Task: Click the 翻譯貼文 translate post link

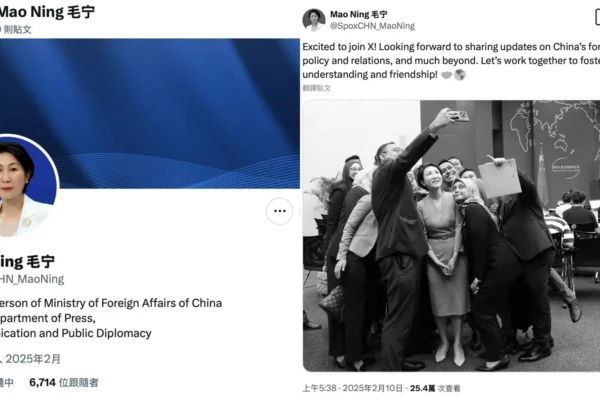Action: pyautogui.click(x=316, y=88)
